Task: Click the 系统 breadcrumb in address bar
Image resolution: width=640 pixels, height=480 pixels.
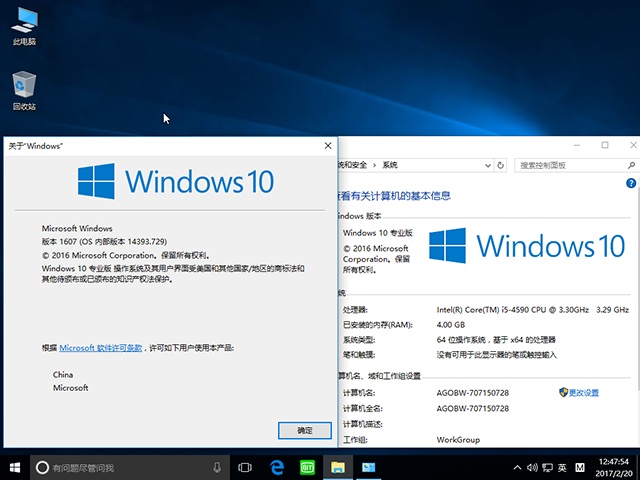Action: tap(390, 165)
